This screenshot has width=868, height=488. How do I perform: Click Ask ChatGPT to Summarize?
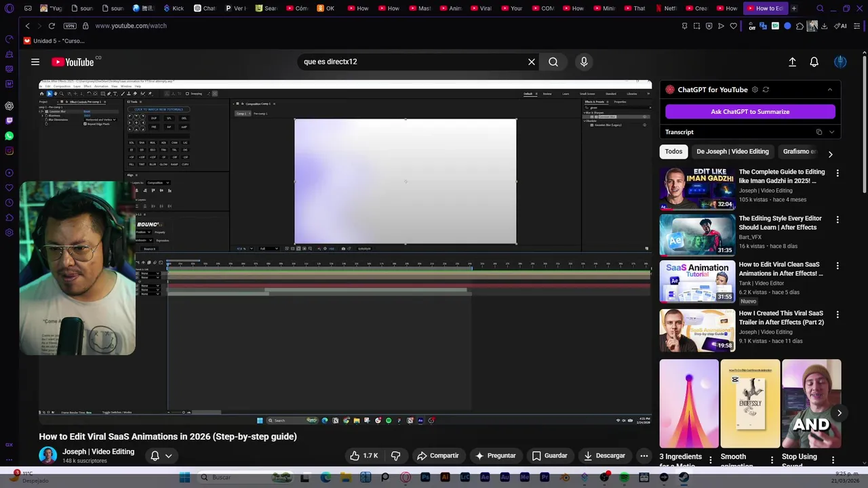coord(750,112)
